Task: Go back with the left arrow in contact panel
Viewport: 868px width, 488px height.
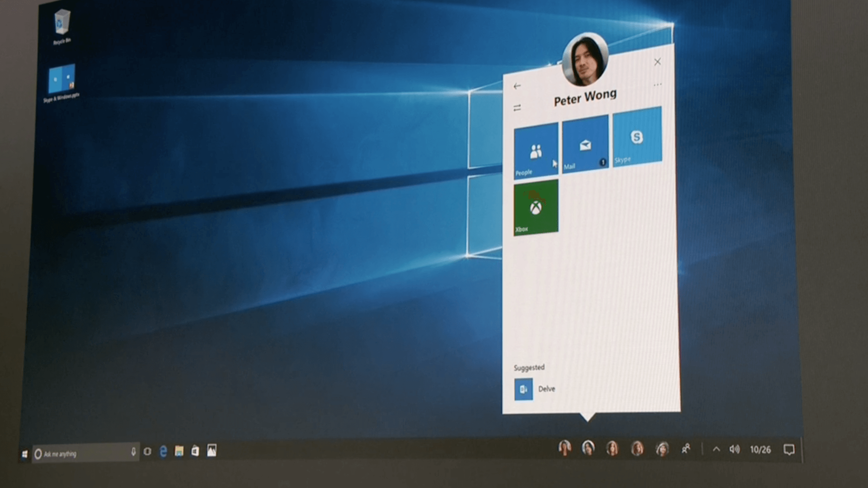Action: [517, 86]
